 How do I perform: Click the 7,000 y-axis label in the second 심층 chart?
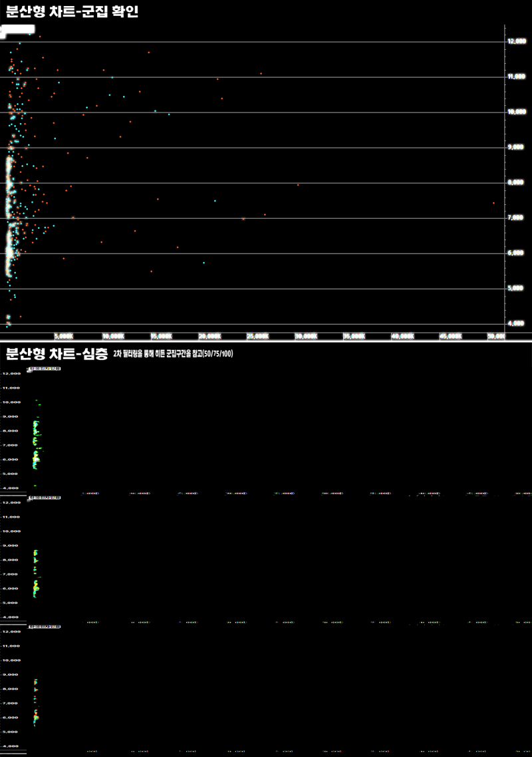(x=11, y=575)
